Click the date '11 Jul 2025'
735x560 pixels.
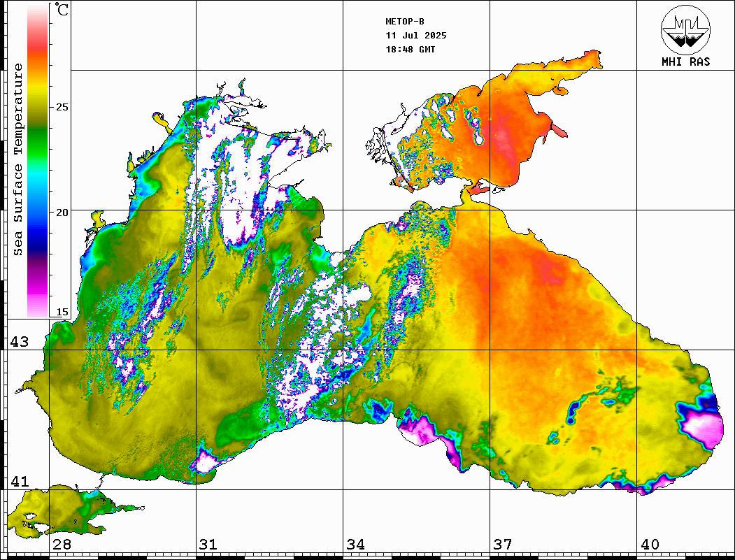tap(416, 36)
